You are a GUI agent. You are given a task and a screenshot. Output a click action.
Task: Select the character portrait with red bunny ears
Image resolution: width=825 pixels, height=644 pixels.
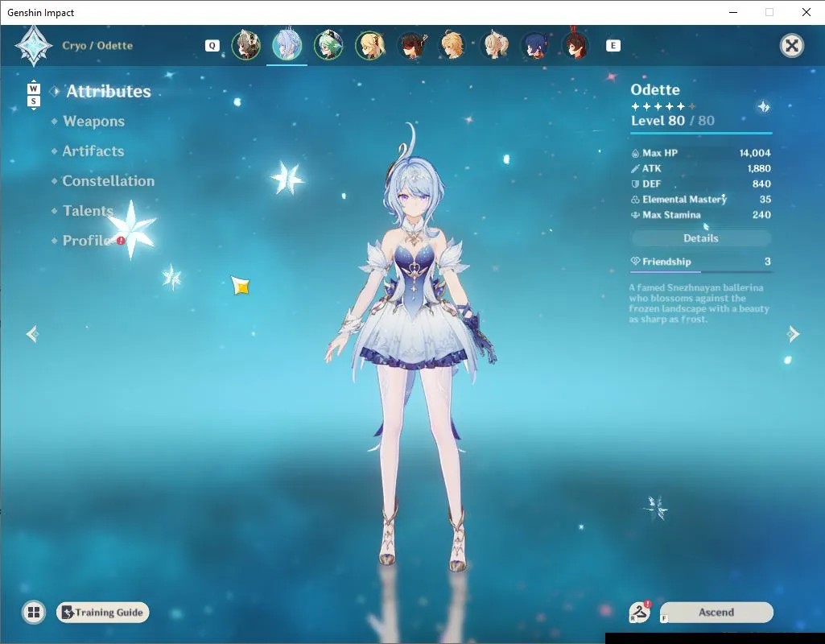pos(576,45)
